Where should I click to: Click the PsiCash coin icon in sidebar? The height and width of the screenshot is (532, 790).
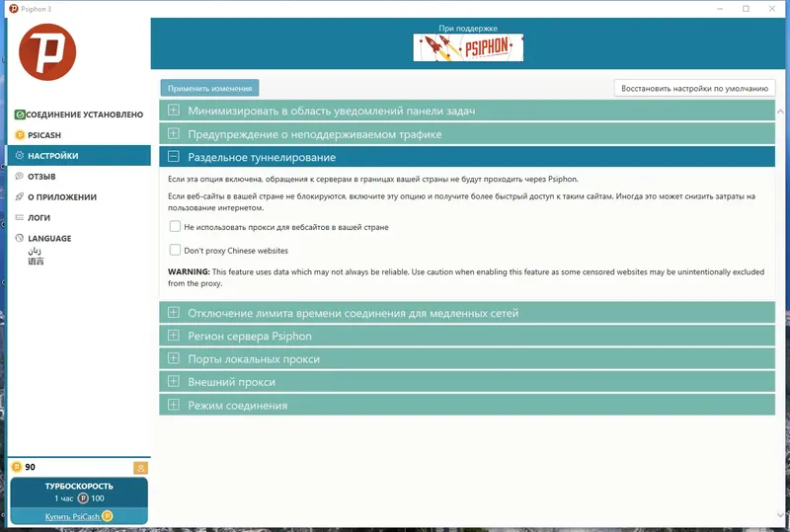[20, 135]
